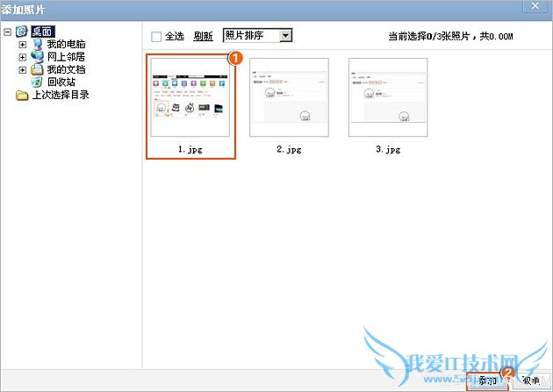Select the 1.jpg photo thumbnail
The height and width of the screenshot is (392, 553).
point(190,97)
